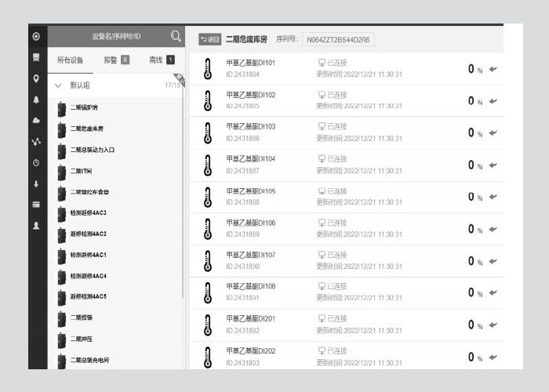This screenshot has height=392, width=549.
Task: Click the serial number box N064ZZT2BS44D2R6
Action: [x=338, y=39]
